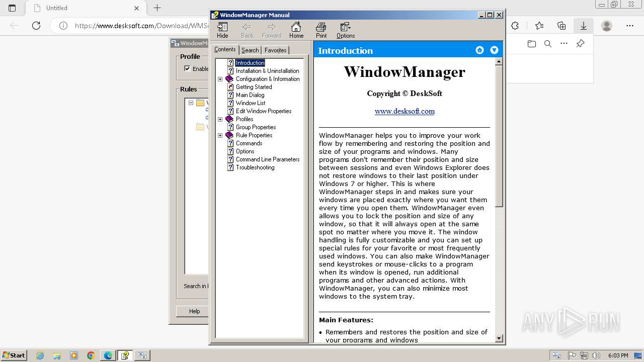The image size is (644, 362).
Task: Click the browser site info icon
Action: (63, 26)
